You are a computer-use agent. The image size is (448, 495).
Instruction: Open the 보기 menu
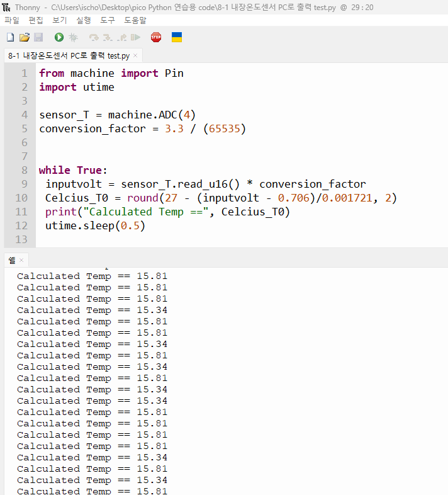coord(60,20)
